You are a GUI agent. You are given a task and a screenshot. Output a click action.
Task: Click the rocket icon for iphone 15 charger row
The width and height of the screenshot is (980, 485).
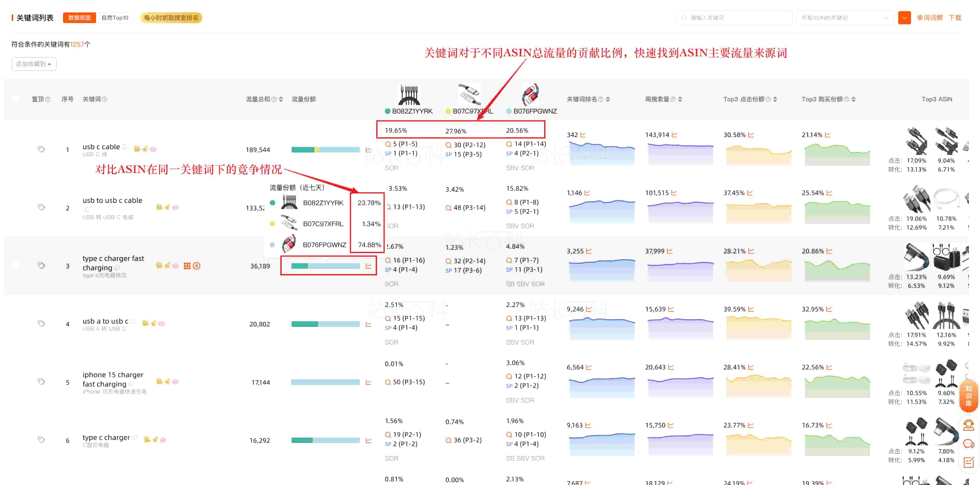click(x=167, y=382)
